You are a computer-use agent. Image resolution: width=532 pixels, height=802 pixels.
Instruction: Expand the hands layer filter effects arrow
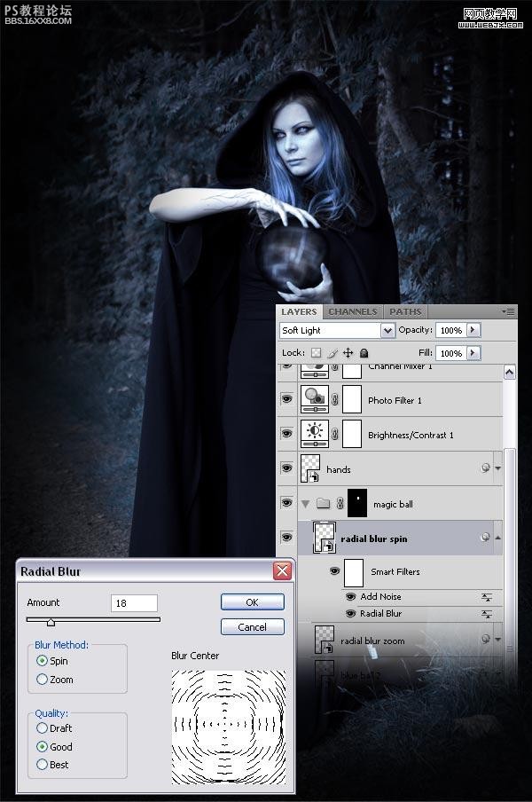(497, 468)
